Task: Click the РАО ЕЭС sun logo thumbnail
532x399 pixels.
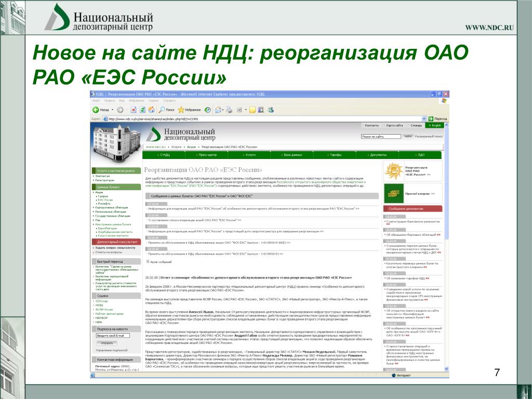Action: point(394,170)
